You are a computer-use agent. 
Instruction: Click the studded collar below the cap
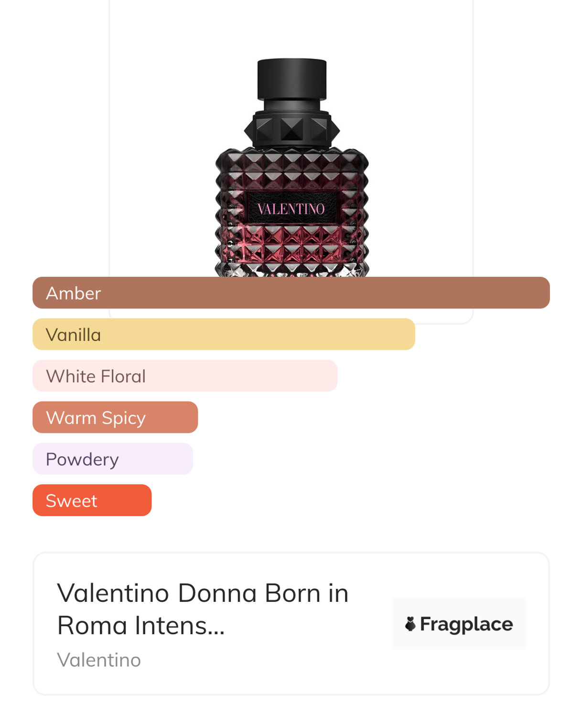(292, 129)
